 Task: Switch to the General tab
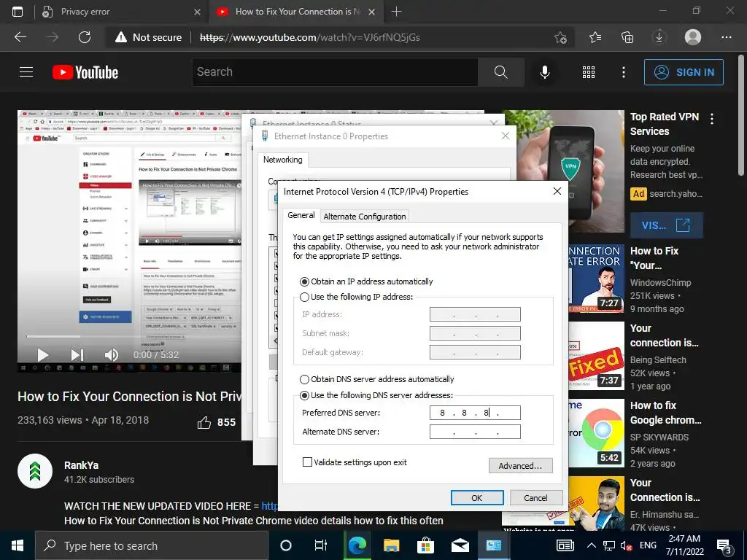coord(301,215)
